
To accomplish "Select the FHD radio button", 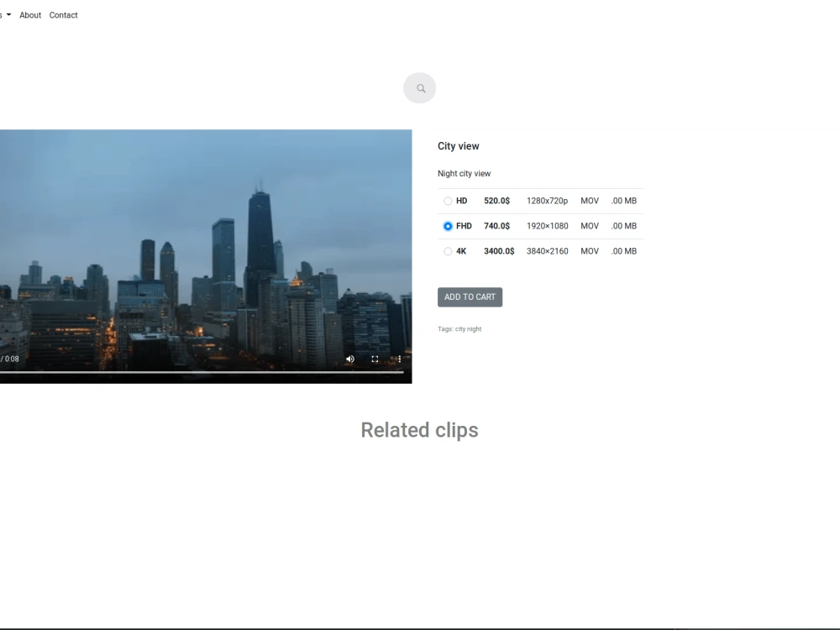I will 448,226.
